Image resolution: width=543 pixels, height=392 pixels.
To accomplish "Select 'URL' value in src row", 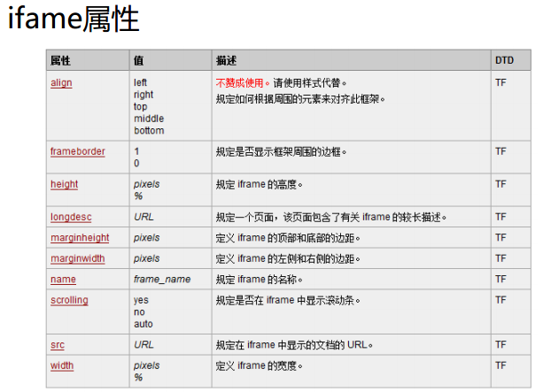I will click(x=144, y=345).
